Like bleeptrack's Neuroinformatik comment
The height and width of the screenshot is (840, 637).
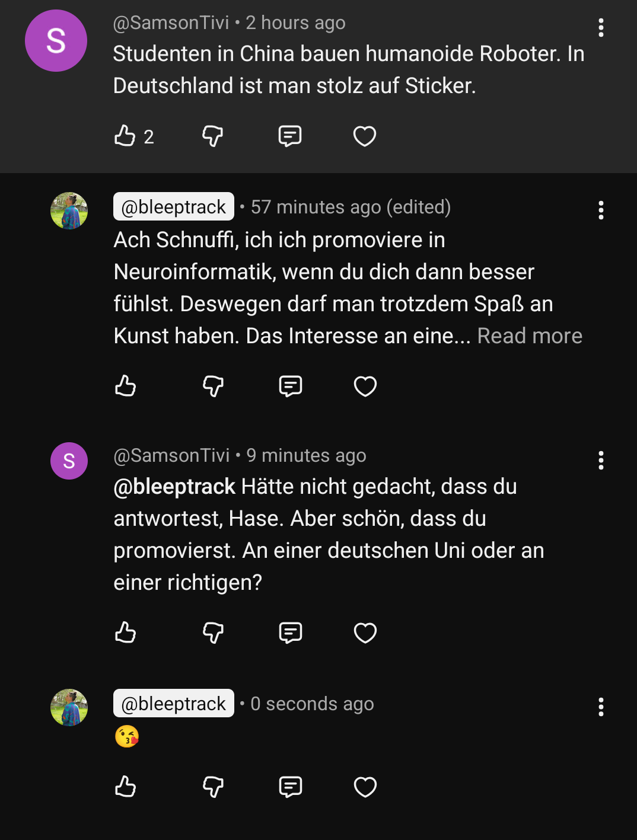click(x=125, y=386)
